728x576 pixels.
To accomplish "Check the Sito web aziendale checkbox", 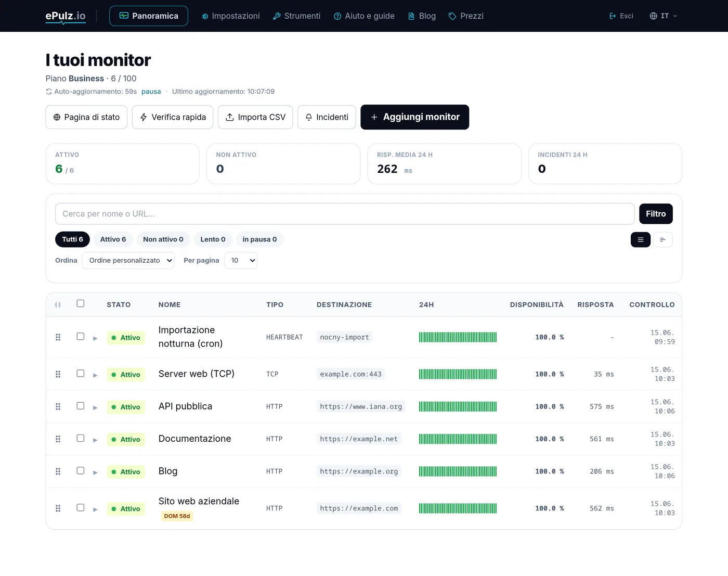I will [x=81, y=507].
